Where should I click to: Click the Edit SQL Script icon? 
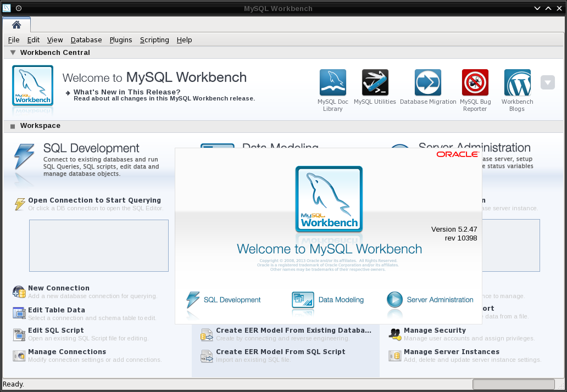coord(19,334)
